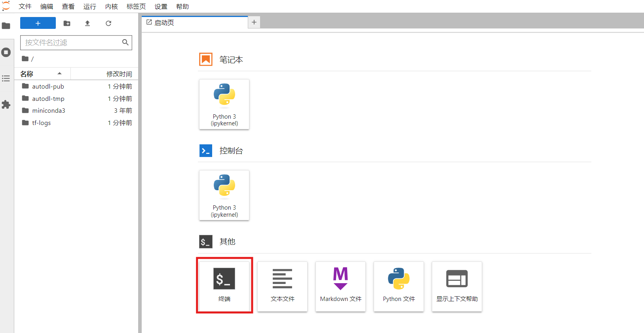The height and width of the screenshot is (333, 644).
Task: Switch to the 启动页 tab
Action: pos(195,23)
